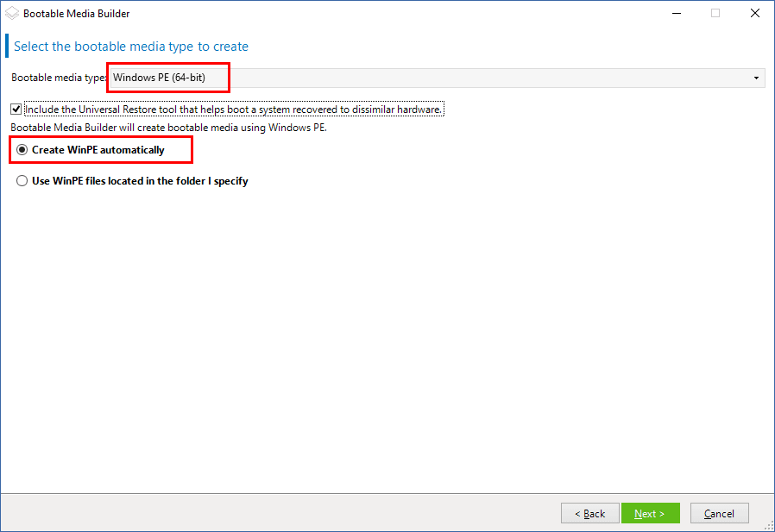Close the Bootable Media Builder window

click(x=755, y=14)
